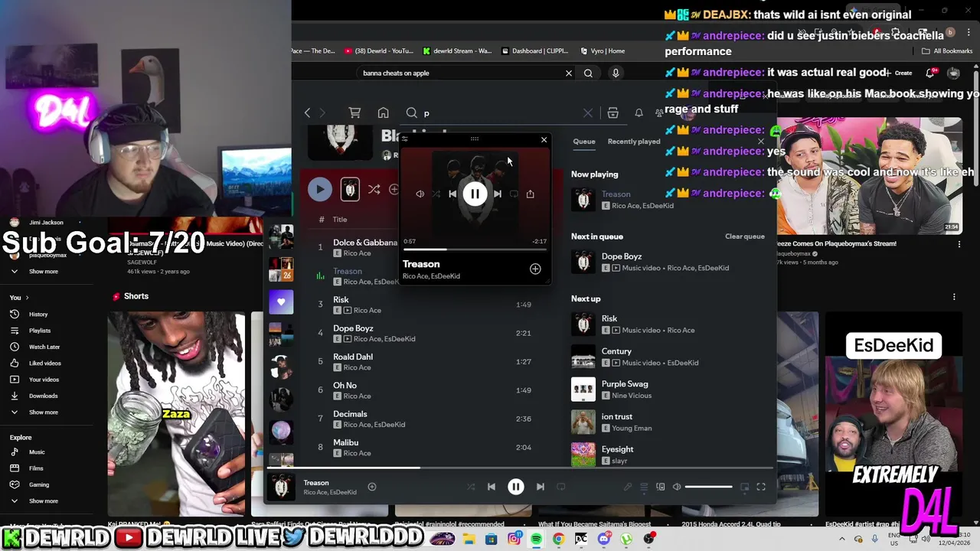Adjust the Spotify volume slider

click(x=708, y=487)
